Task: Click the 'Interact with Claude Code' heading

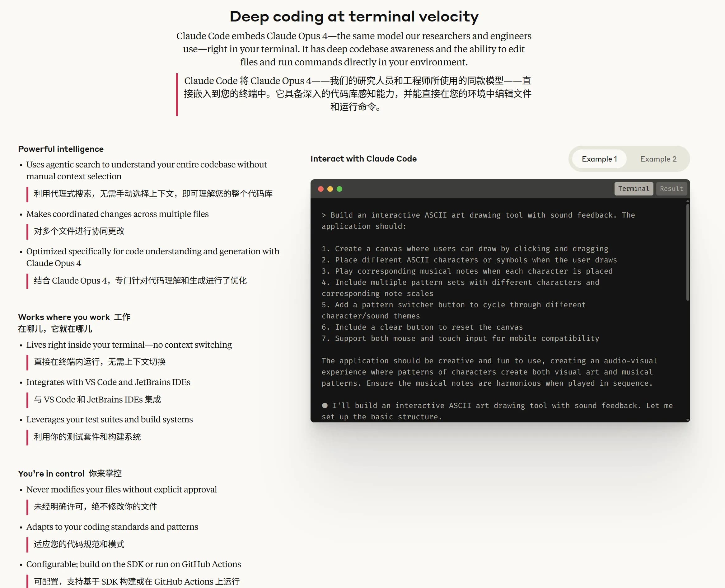Action: 364,158
